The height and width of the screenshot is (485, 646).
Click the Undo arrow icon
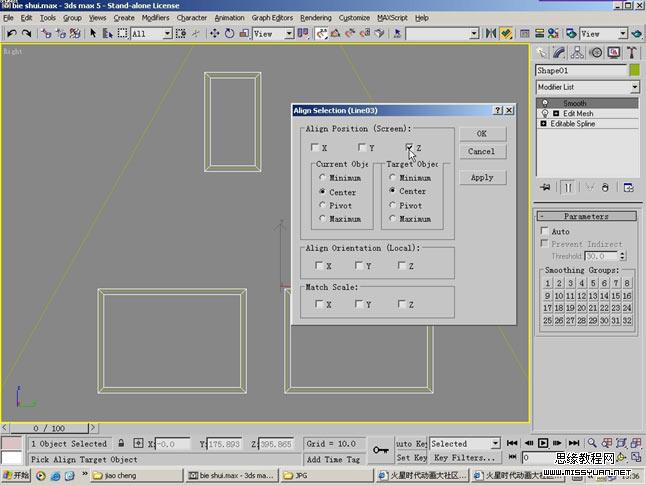[12, 33]
